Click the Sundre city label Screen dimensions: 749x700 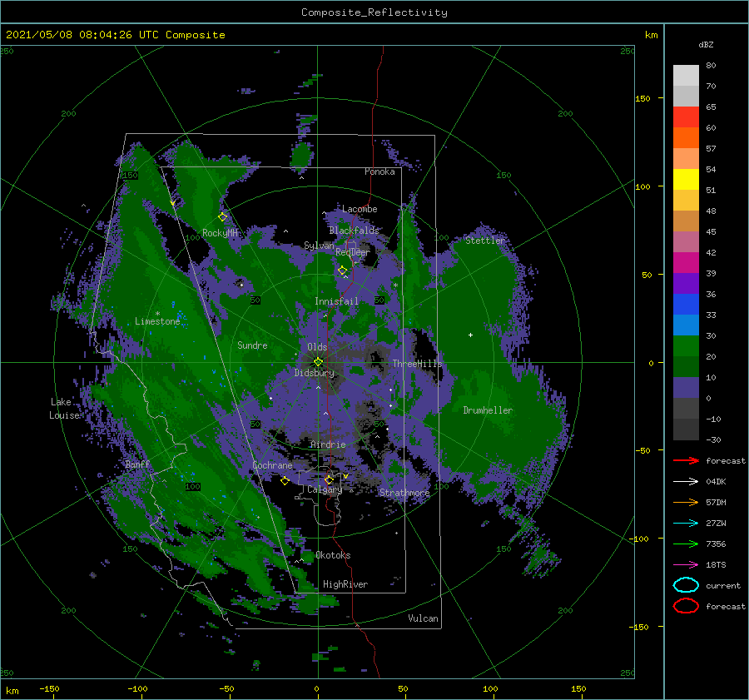[x=252, y=345]
